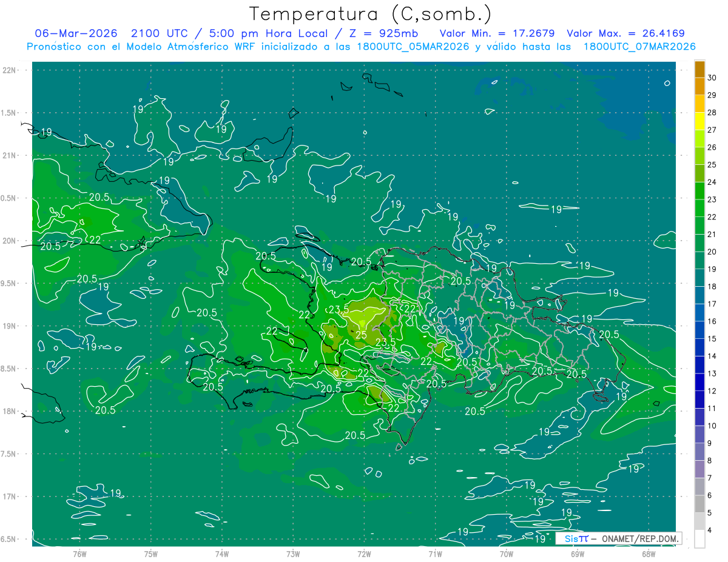Click the "17" color bar label
The image size is (728, 562).
(x=712, y=304)
